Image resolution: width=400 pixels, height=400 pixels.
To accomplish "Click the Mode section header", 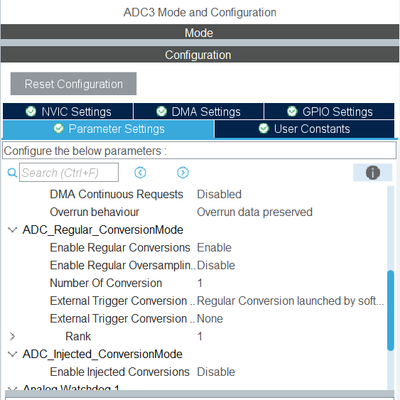I will (x=200, y=32).
